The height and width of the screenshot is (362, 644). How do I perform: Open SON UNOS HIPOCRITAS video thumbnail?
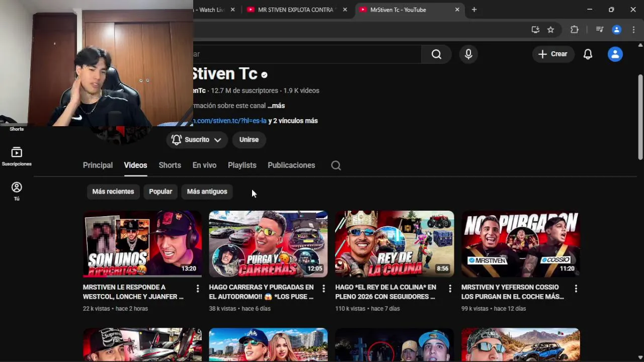(x=142, y=244)
